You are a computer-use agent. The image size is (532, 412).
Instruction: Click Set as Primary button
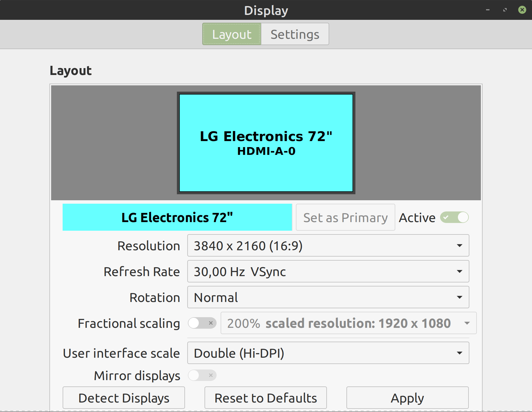pos(346,217)
